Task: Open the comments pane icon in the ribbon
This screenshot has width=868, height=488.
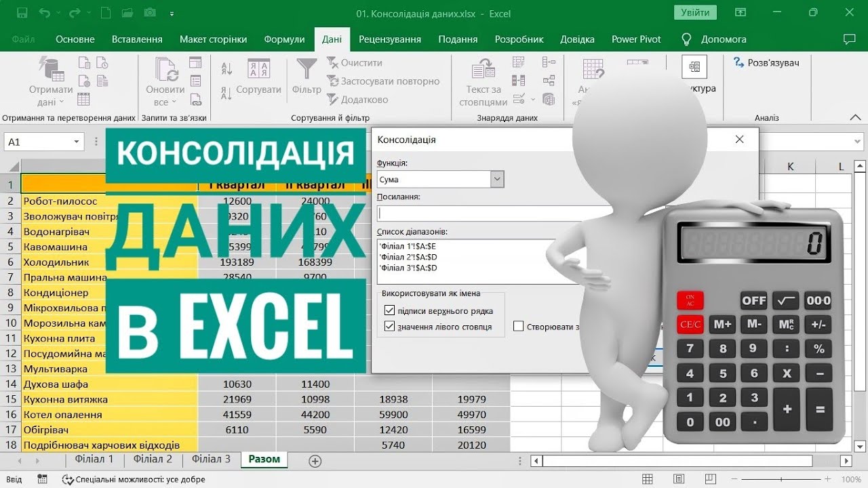Action: (849, 39)
